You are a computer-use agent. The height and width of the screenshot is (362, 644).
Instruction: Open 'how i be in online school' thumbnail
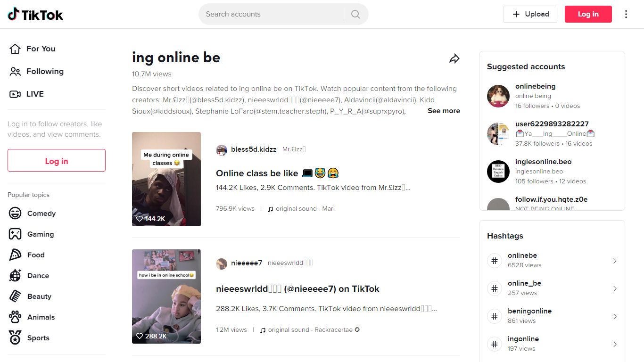[x=166, y=296]
